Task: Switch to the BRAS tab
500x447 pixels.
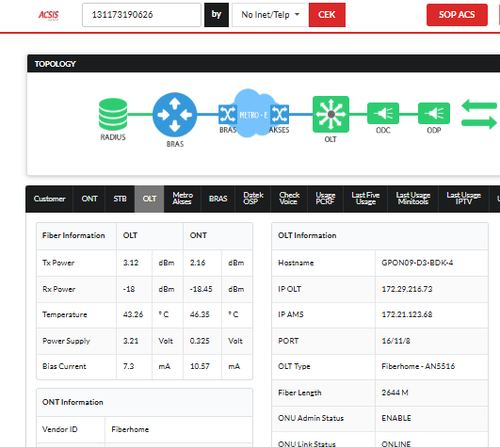Action: tap(218, 199)
